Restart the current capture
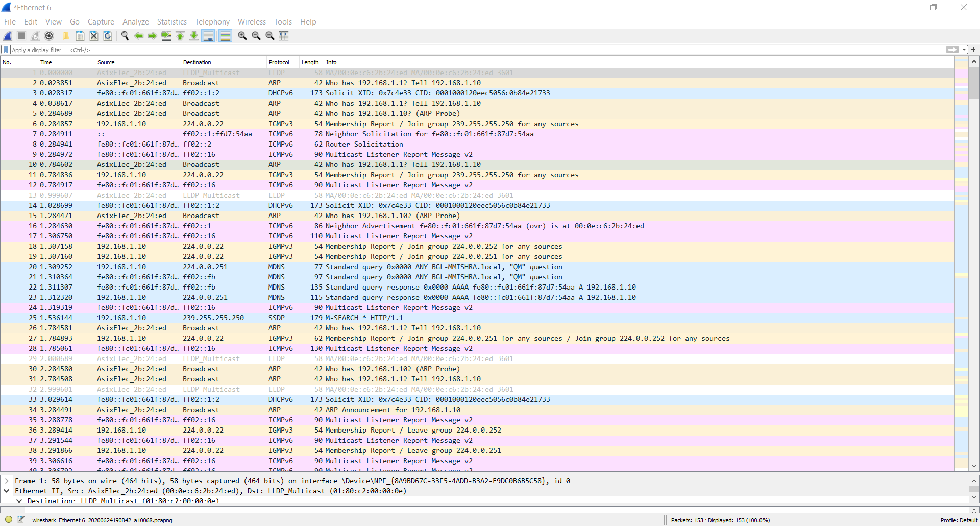The image size is (980, 526). click(35, 36)
